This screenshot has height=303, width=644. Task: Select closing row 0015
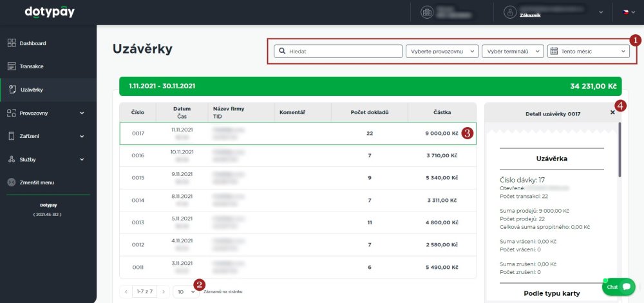click(298, 178)
